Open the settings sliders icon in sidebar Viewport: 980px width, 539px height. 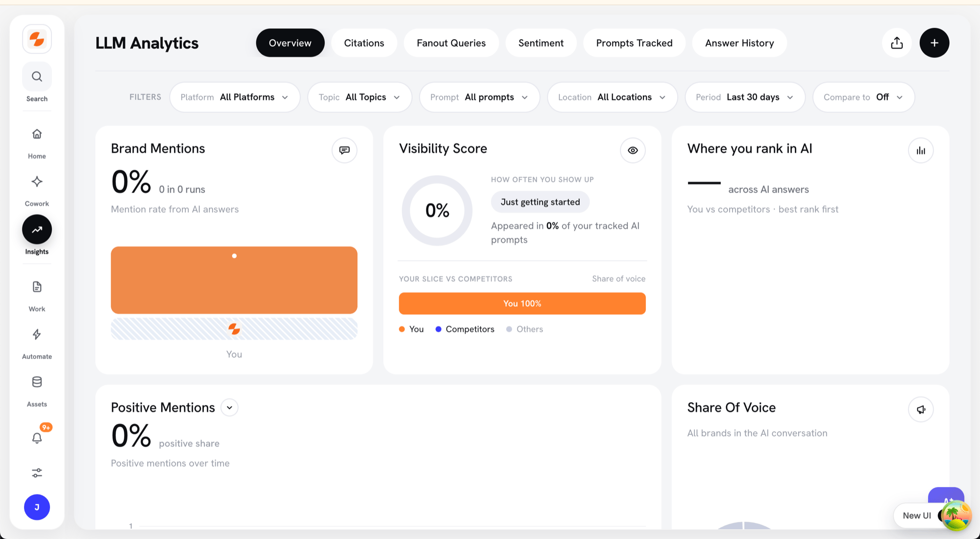pos(37,473)
